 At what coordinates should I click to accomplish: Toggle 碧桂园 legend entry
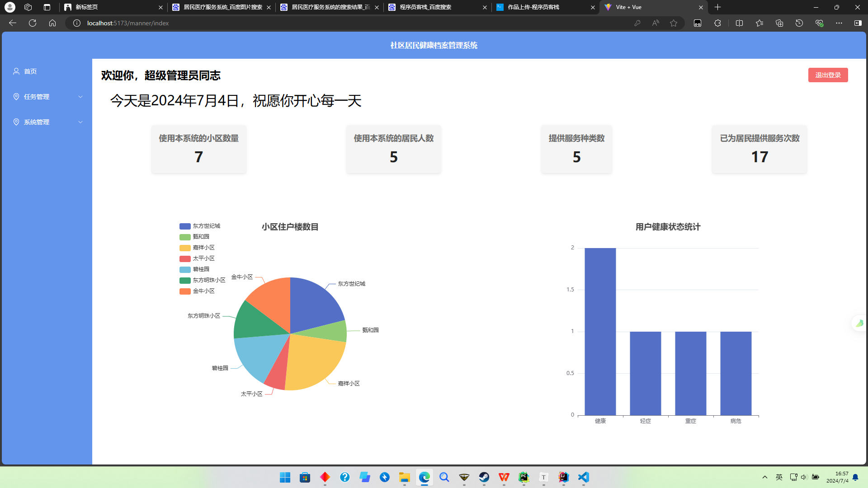[x=194, y=269]
